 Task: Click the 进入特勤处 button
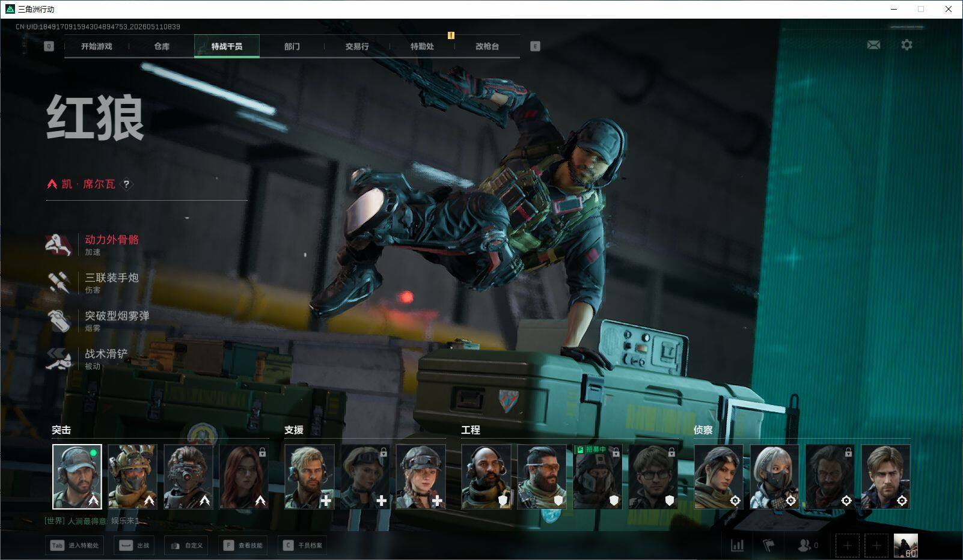[x=75, y=546]
